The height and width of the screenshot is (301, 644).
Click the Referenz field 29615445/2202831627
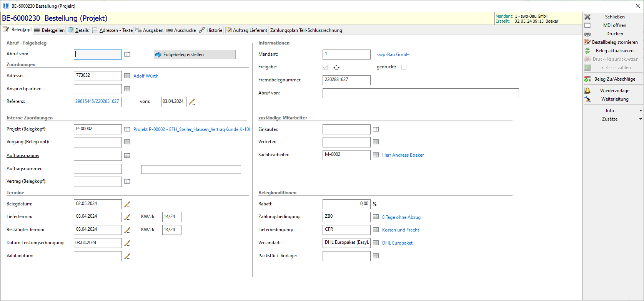click(x=98, y=102)
